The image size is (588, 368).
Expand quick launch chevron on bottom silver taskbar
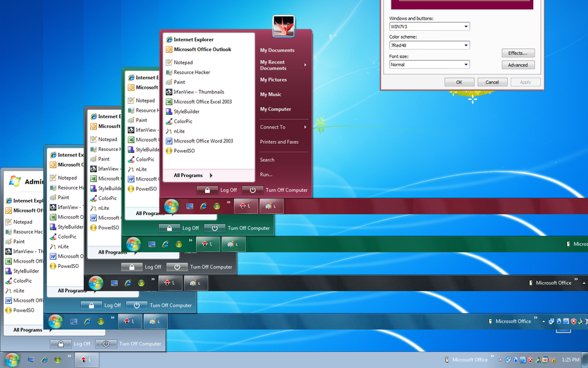coord(69,356)
